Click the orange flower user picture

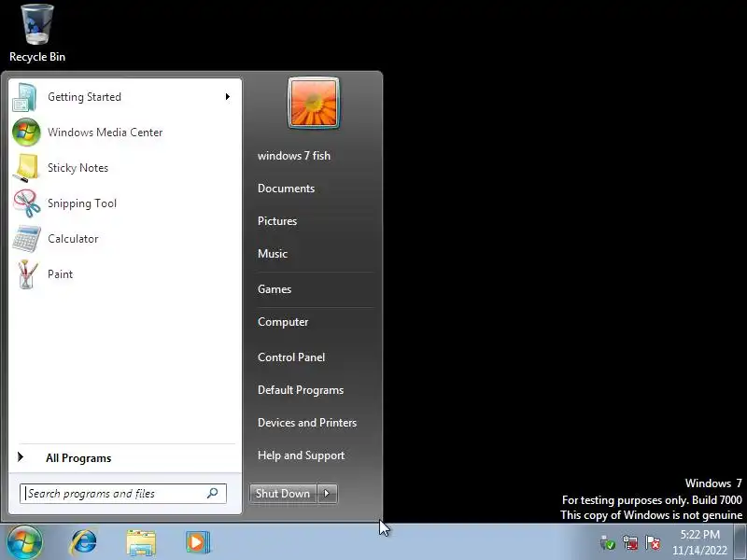point(314,103)
